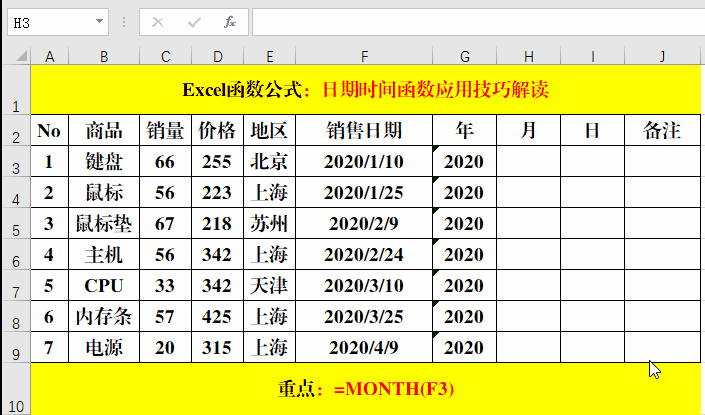705x415 pixels.
Task: Click the '键盘' product cell
Action: (x=104, y=161)
